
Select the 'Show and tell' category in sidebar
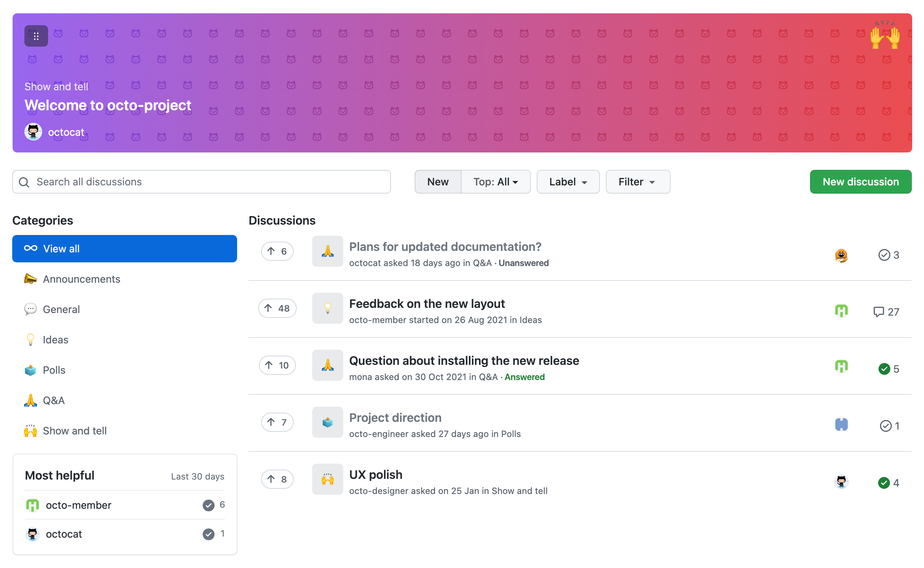click(75, 431)
